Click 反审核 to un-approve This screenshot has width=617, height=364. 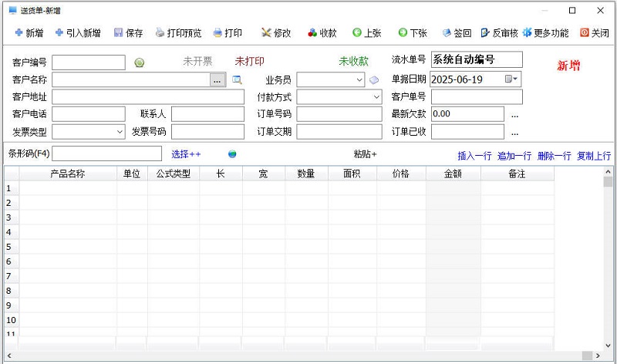point(499,33)
